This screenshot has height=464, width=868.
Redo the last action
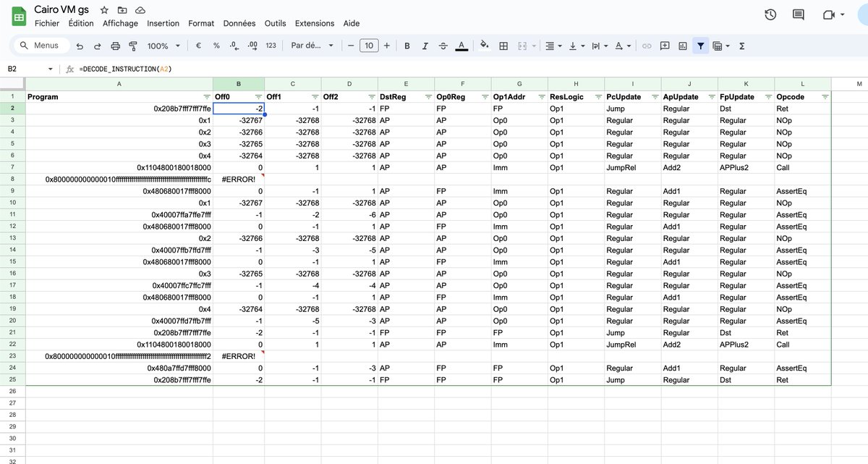pyautogui.click(x=97, y=46)
